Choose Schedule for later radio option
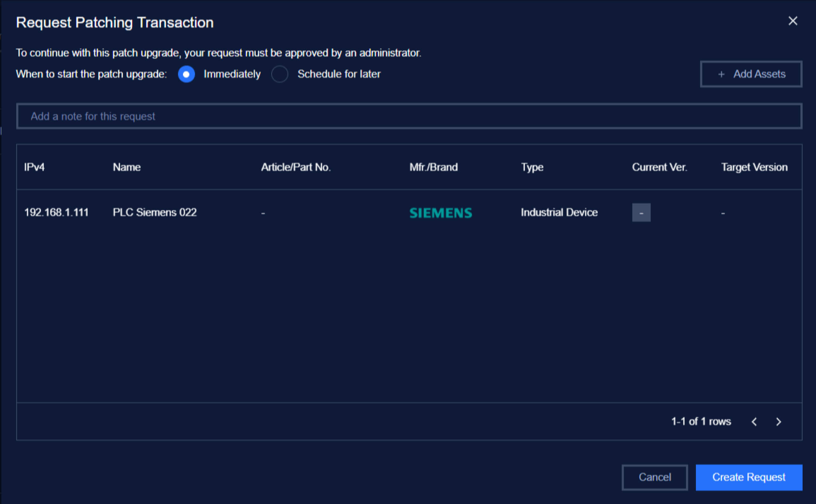Image resolution: width=816 pixels, height=504 pixels. click(279, 74)
